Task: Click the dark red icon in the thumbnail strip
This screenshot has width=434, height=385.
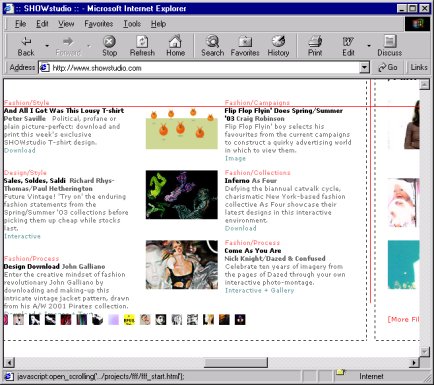Action: (x=66, y=320)
